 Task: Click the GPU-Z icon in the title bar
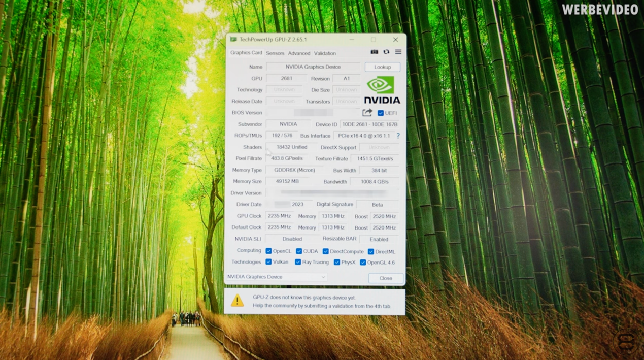click(233, 39)
